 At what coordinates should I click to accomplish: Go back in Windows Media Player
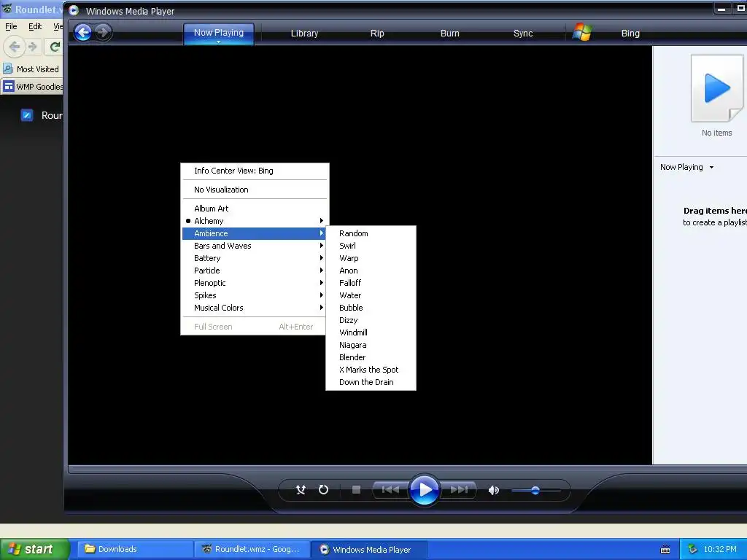click(x=83, y=32)
